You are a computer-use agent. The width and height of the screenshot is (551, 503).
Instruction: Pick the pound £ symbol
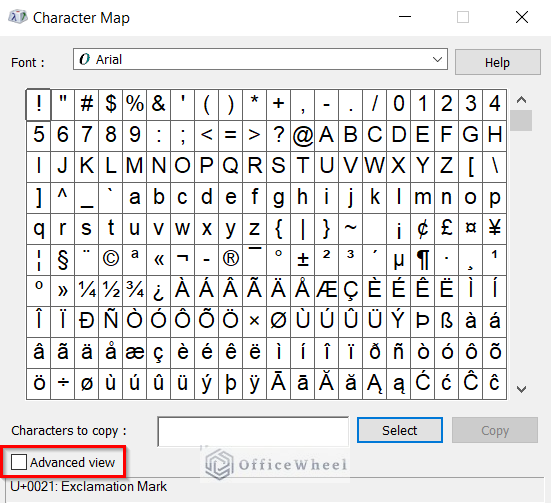click(446, 229)
